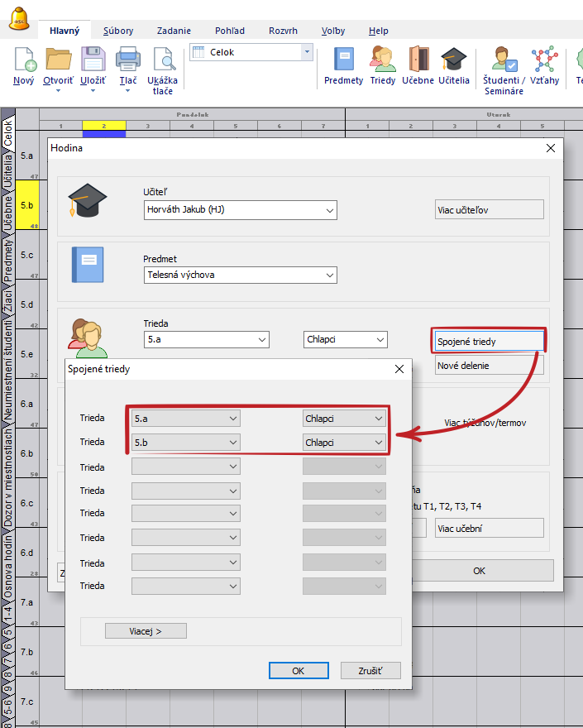This screenshot has width=583, height=728.
Task: Click graduation cap icon in Hodina dialog
Action: pyautogui.click(x=88, y=200)
